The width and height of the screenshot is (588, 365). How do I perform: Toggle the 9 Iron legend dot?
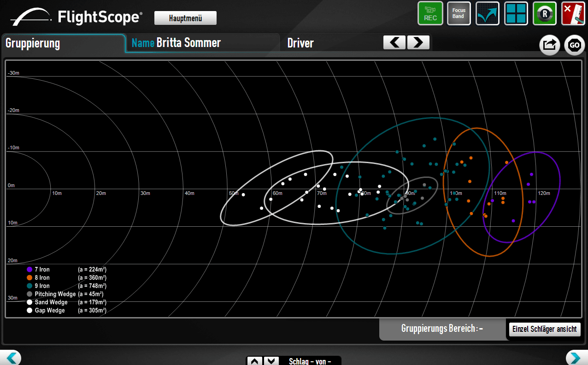click(x=29, y=286)
